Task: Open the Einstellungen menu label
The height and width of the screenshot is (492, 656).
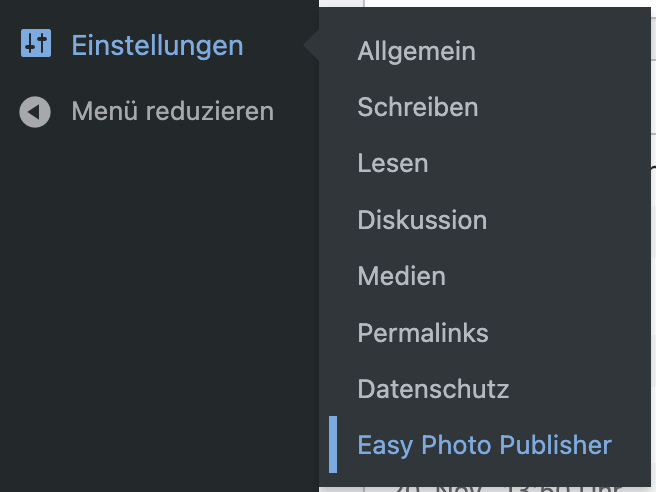Action: click(157, 46)
